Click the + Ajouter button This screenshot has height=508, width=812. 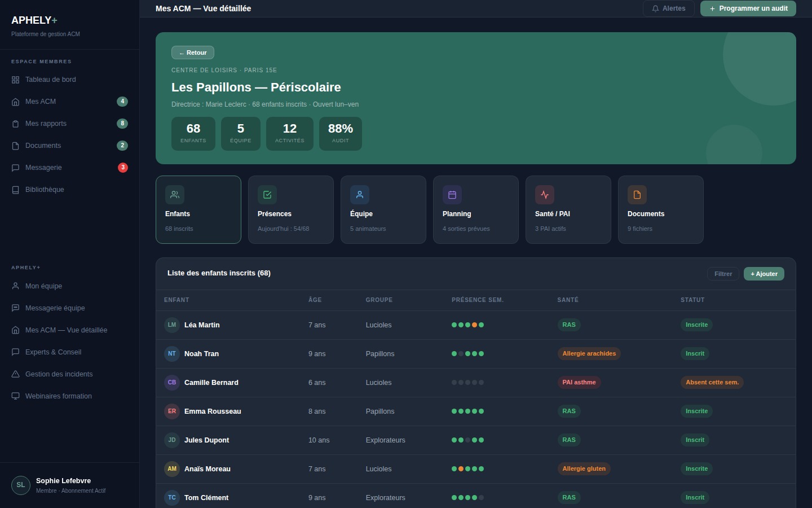764,274
